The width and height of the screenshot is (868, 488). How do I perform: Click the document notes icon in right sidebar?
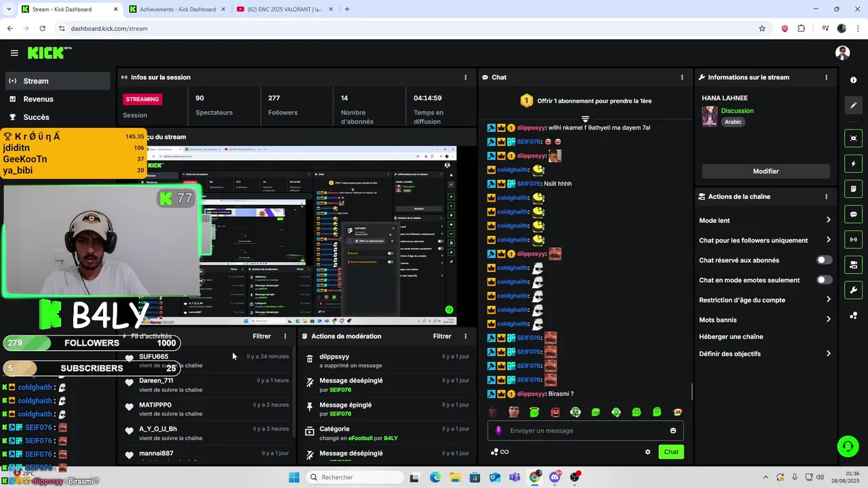(x=853, y=188)
